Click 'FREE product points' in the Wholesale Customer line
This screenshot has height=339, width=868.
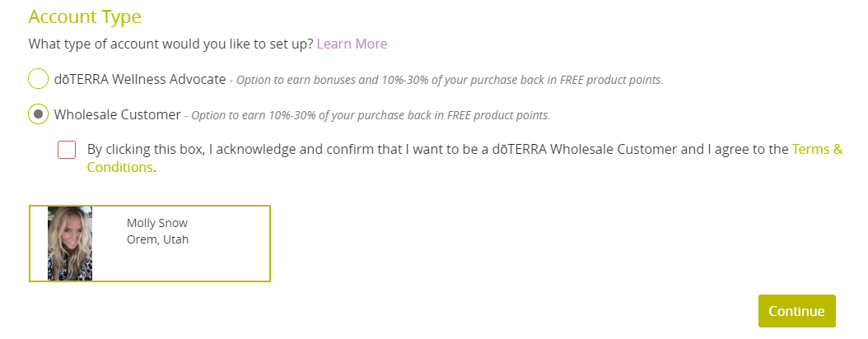(498, 115)
